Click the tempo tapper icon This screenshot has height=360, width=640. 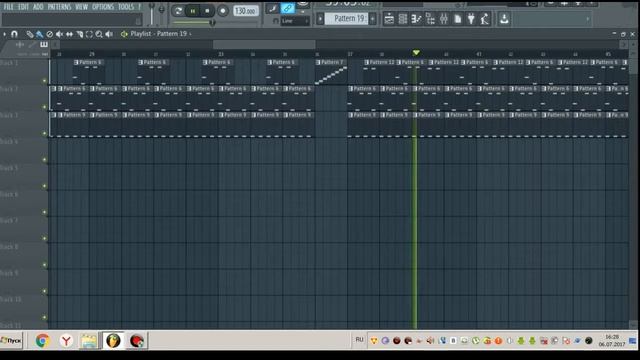tap(484, 19)
